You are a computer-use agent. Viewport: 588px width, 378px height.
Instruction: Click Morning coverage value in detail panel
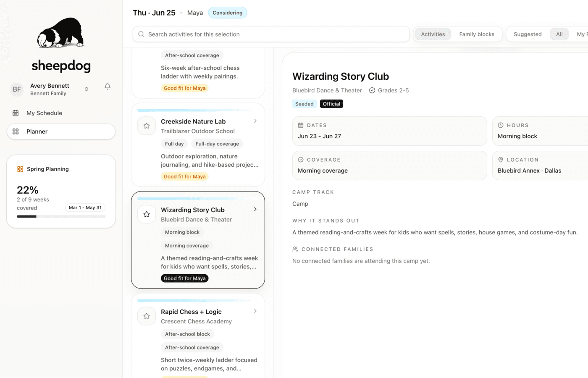coord(323,171)
